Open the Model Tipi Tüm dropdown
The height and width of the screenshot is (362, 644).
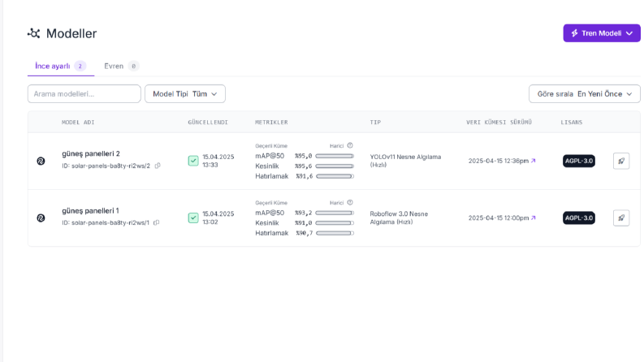click(x=185, y=94)
